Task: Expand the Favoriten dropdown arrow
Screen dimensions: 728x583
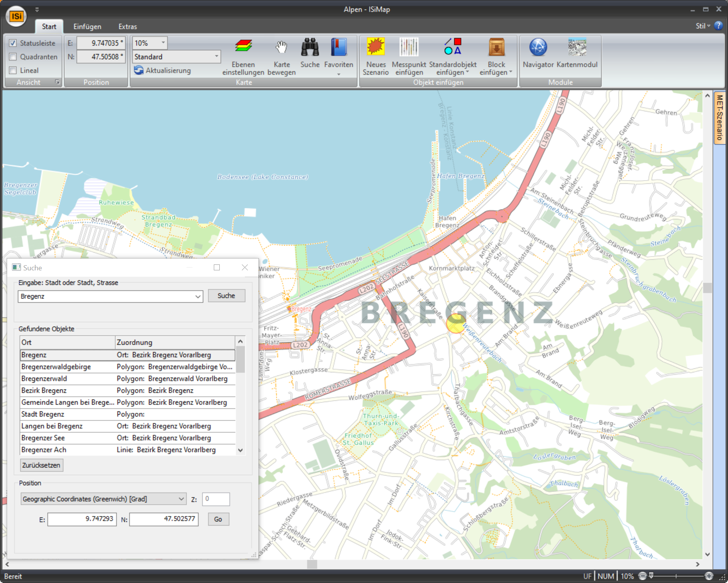Action: [x=339, y=74]
